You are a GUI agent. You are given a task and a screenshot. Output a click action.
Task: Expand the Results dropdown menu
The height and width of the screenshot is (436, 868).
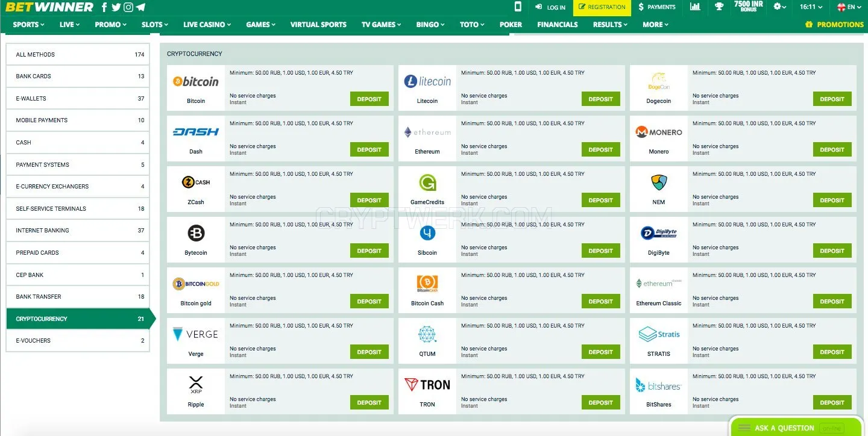610,25
